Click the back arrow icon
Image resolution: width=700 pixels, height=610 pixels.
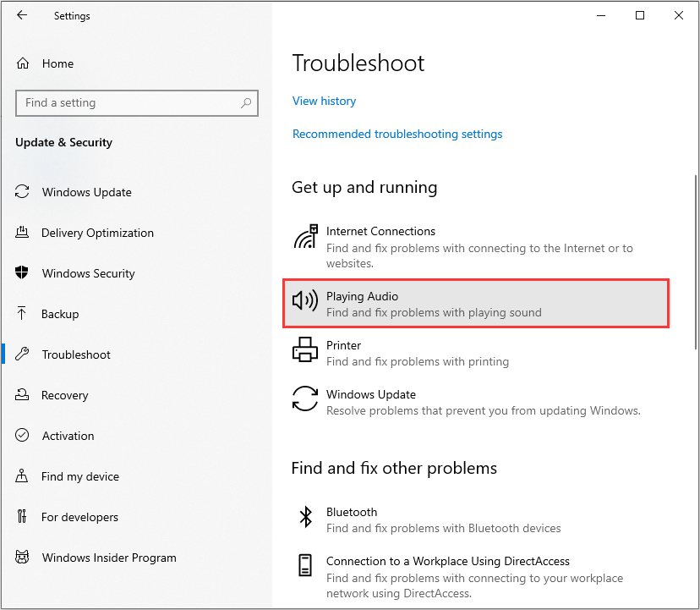[22, 15]
